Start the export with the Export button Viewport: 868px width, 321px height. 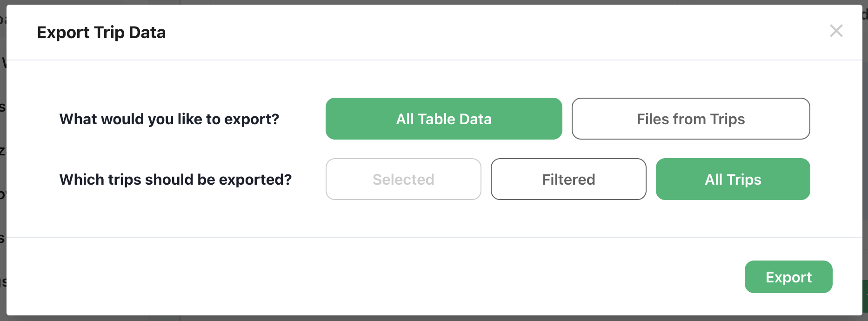coord(788,277)
